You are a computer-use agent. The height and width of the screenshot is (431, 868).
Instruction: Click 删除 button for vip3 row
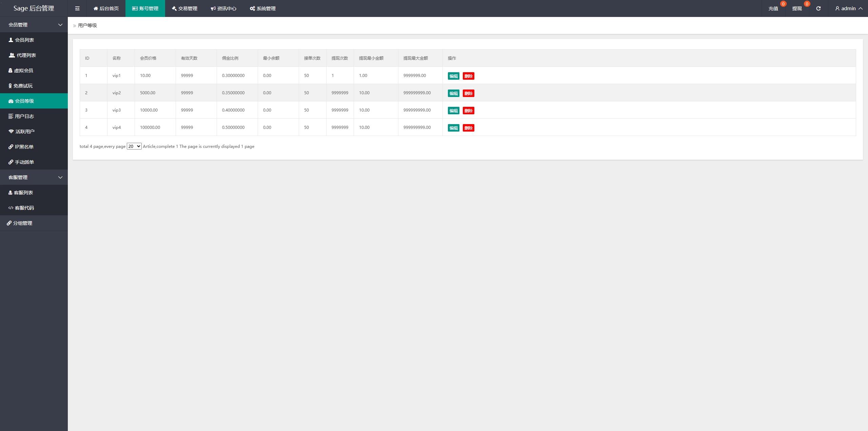click(x=468, y=111)
